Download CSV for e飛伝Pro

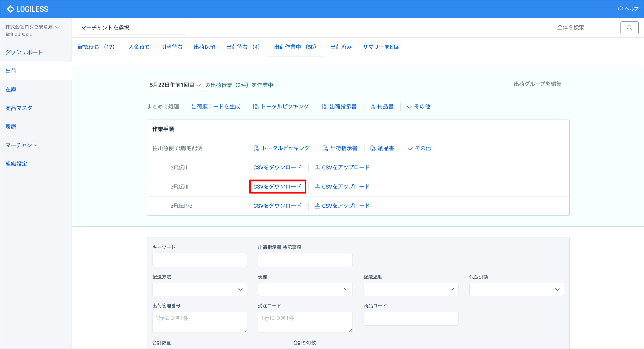277,206
